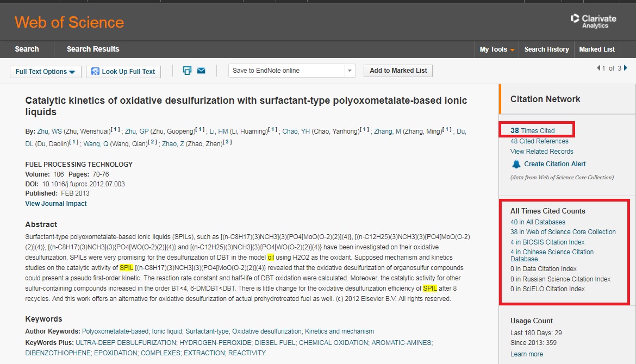Open the 38 Times Cited link
The height and width of the screenshot is (364, 636).
532,130
